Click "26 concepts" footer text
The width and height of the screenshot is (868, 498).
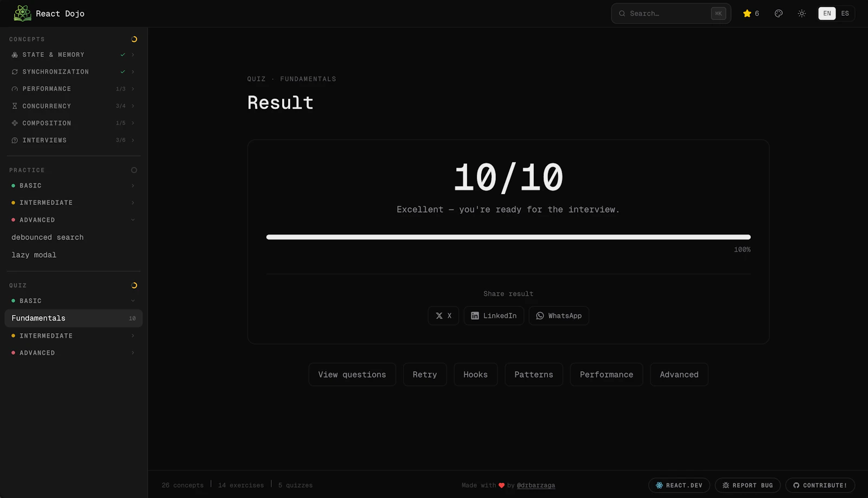tap(183, 486)
